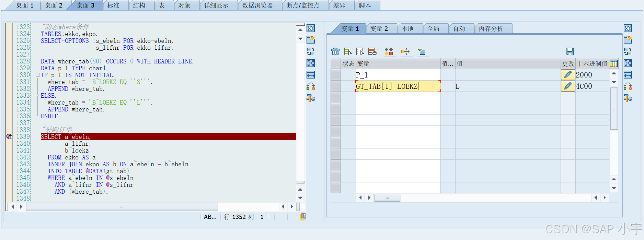644x240 pixels.
Task: Click replace tool icon at far right
Action: (628, 51)
